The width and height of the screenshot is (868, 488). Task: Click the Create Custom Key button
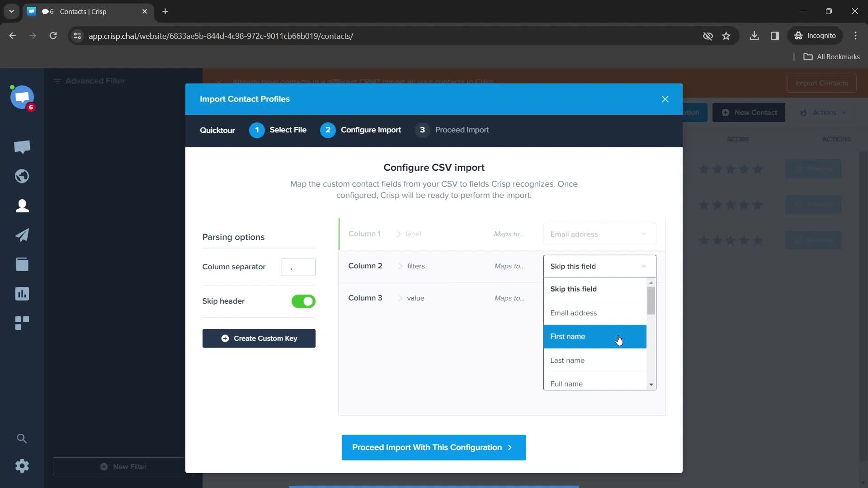click(x=259, y=338)
